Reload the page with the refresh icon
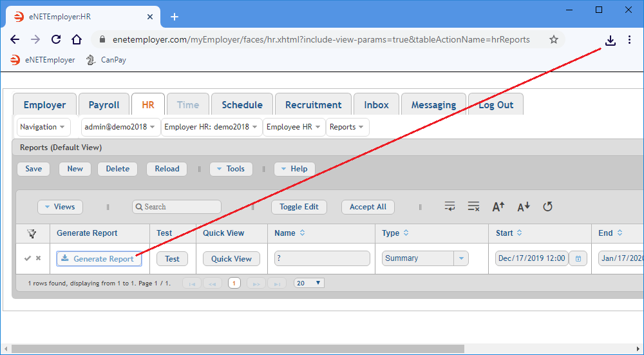644x355 pixels. coord(56,39)
